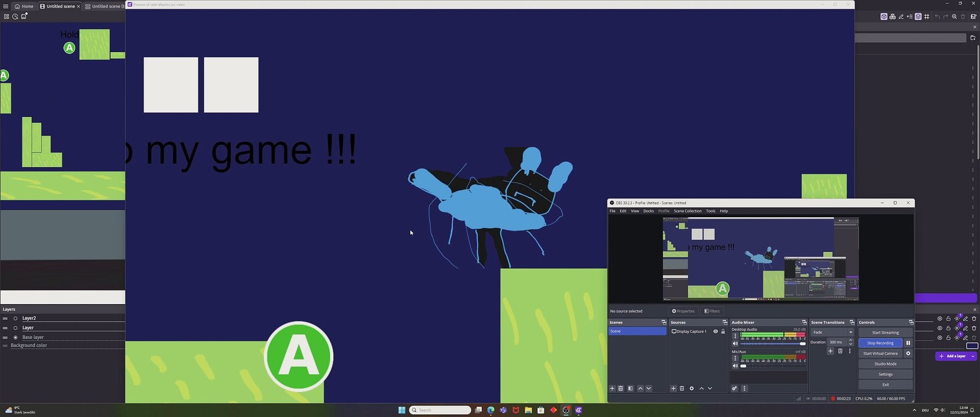980x417 pixels.
Task: Add a scene transition in OBS
Action: (x=830, y=351)
